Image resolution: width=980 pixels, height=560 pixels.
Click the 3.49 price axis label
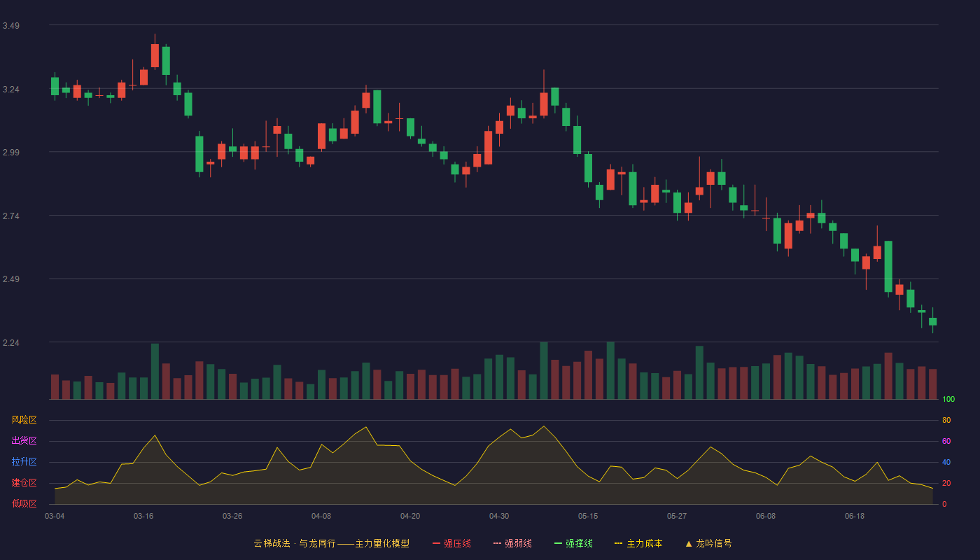10,26
